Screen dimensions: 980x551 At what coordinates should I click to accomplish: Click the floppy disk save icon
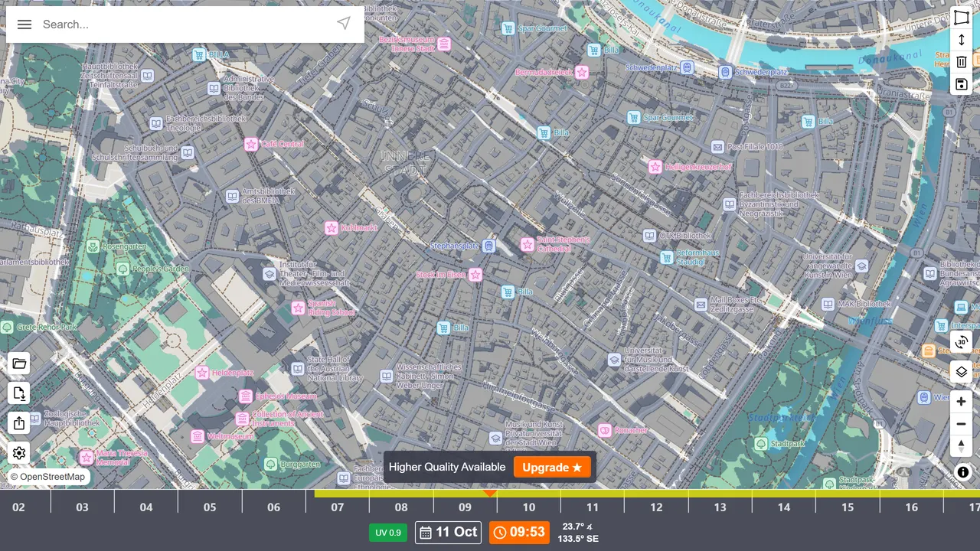[962, 84]
